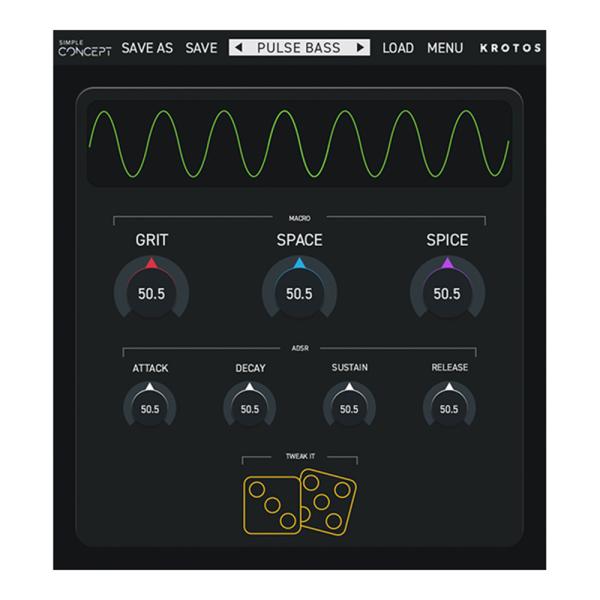Image resolution: width=600 pixels, height=600 pixels.
Task: Click the GRIT macro knob
Action: pyautogui.click(x=150, y=292)
